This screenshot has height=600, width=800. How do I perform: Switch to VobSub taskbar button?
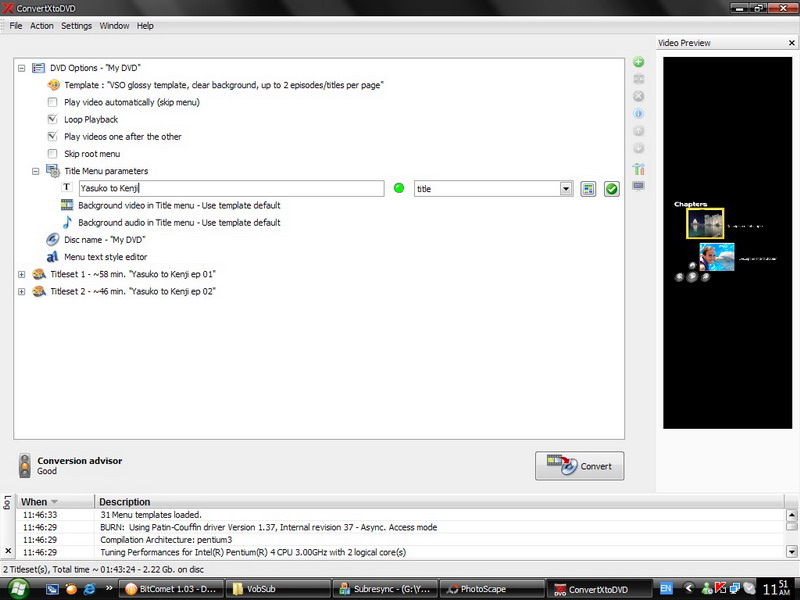[x=278, y=589]
